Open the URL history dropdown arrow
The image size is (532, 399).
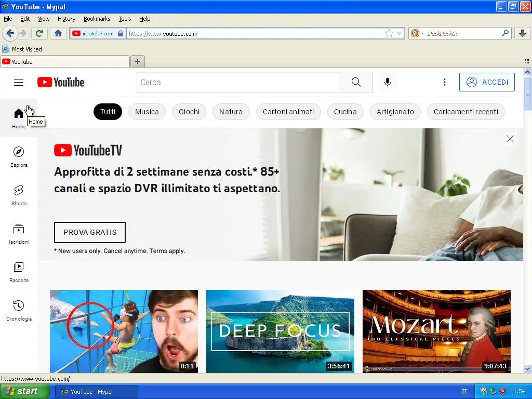[400, 33]
